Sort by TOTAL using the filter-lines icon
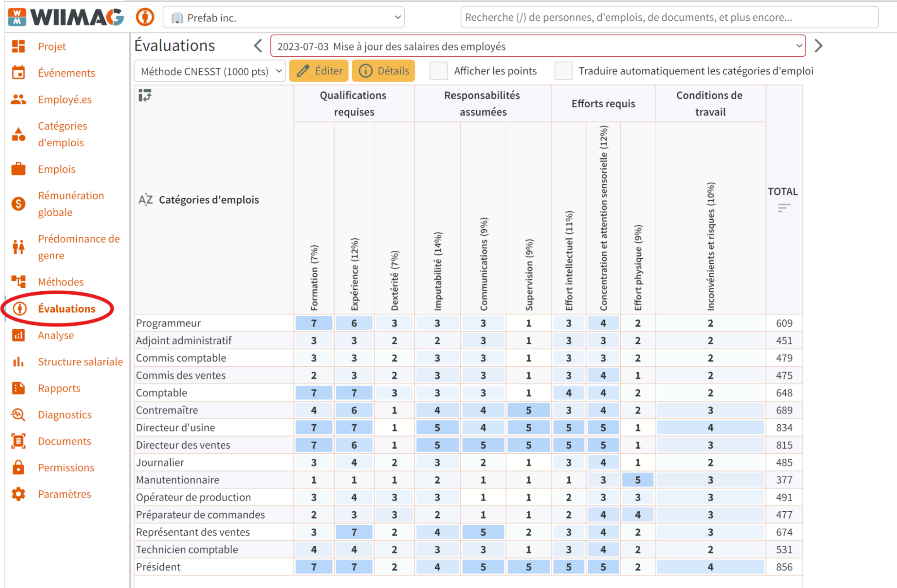The width and height of the screenshot is (897, 588). [784, 208]
